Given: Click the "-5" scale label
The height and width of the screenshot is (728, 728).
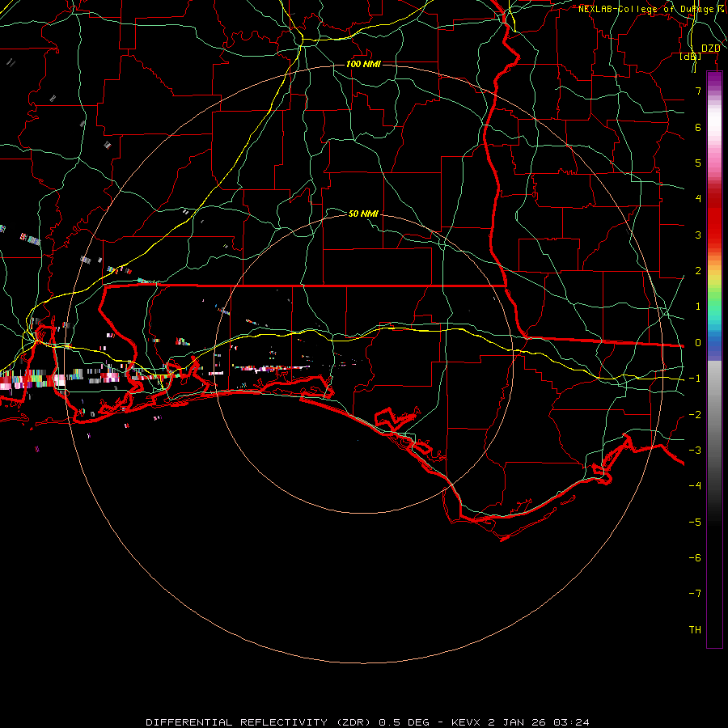Looking at the screenshot, I should [695, 522].
